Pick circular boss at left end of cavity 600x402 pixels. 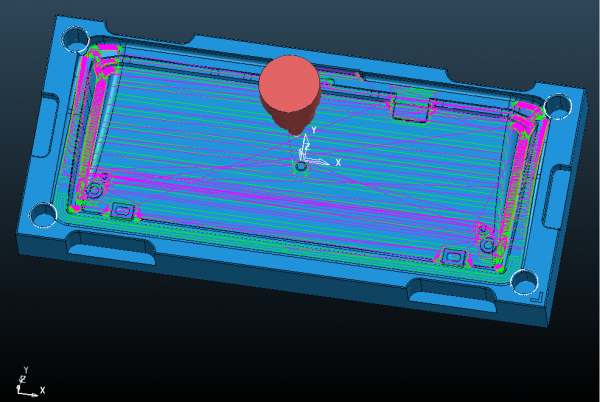point(94,190)
